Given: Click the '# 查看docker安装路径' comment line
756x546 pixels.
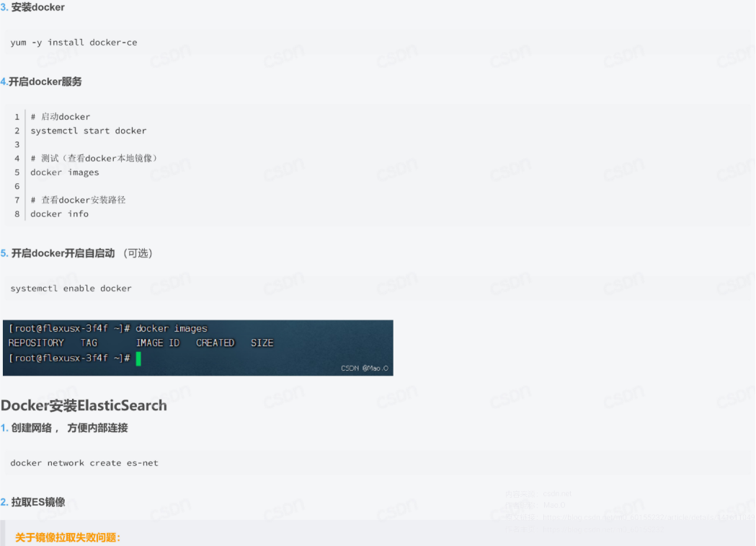Looking at the screenshot, I should pos(78,200).
